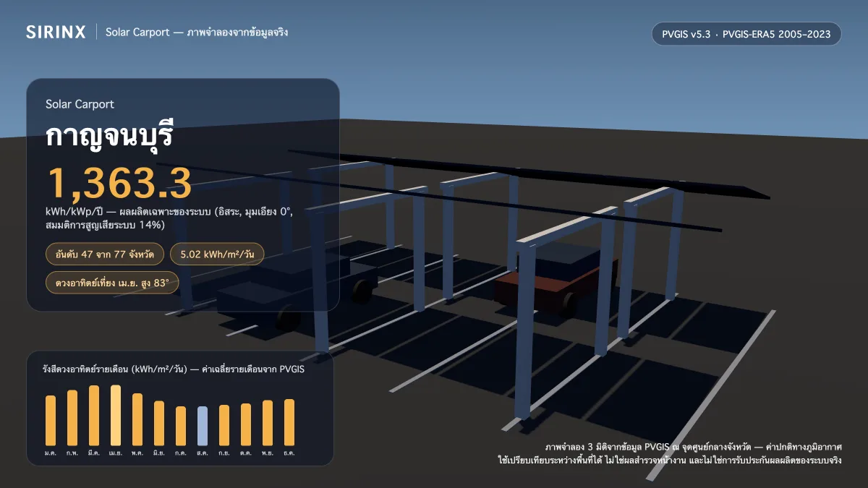Click the ม.ค. month label

click(51, 453)
